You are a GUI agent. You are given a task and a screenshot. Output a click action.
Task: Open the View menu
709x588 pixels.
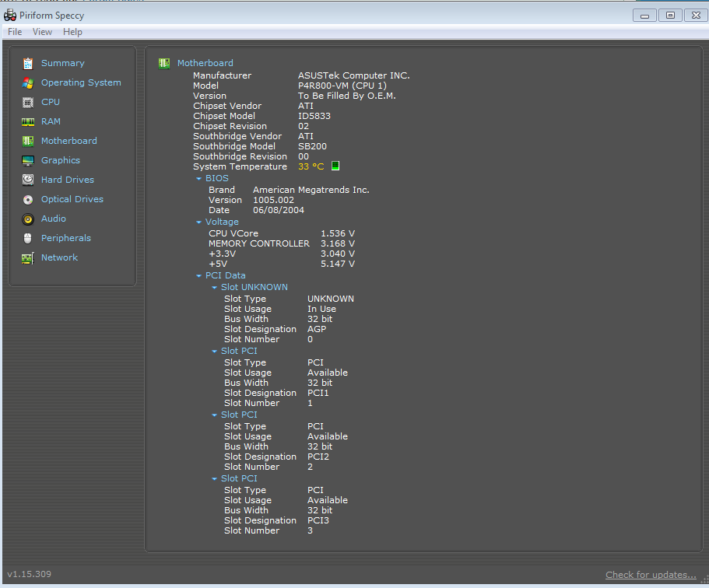point(42,32)
